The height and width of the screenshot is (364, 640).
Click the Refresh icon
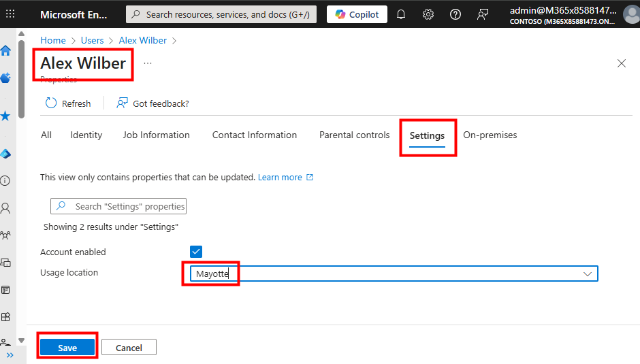coord(51,103)
